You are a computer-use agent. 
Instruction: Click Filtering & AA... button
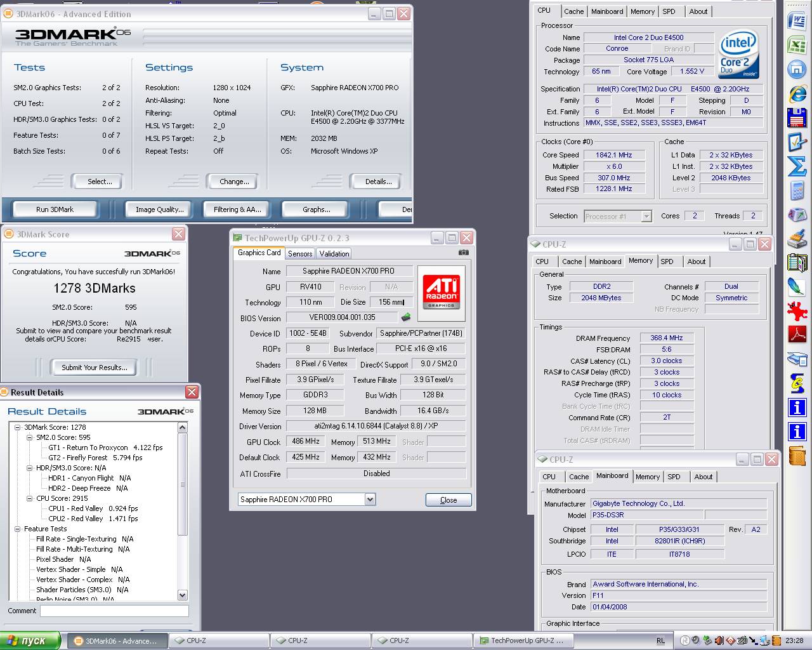click(237, 209)
